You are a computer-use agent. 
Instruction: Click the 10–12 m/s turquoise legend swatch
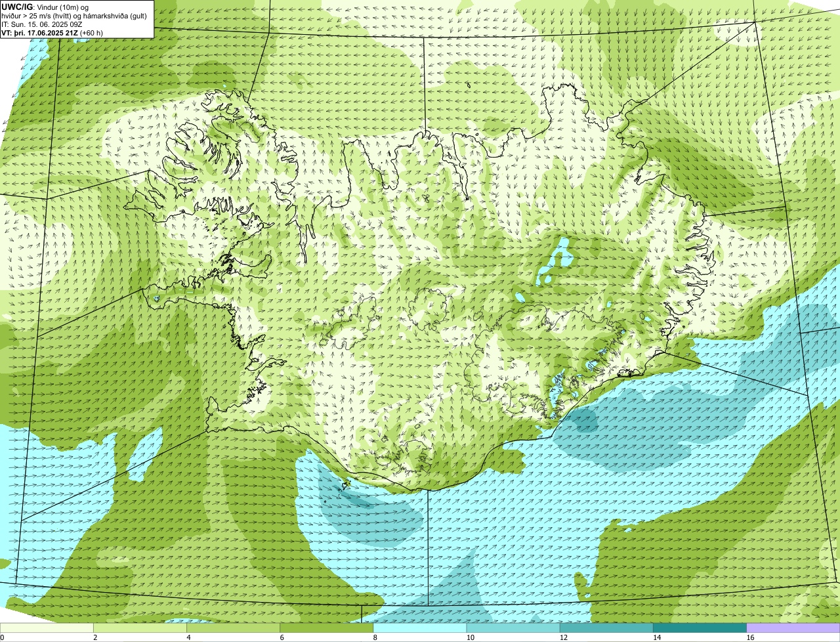[513, 628]
